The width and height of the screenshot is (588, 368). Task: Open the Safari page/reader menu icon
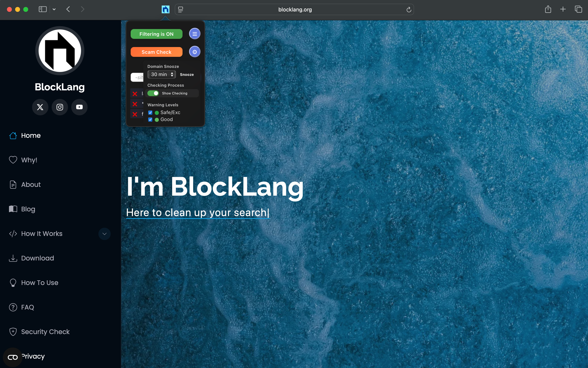tap(180, 9)
